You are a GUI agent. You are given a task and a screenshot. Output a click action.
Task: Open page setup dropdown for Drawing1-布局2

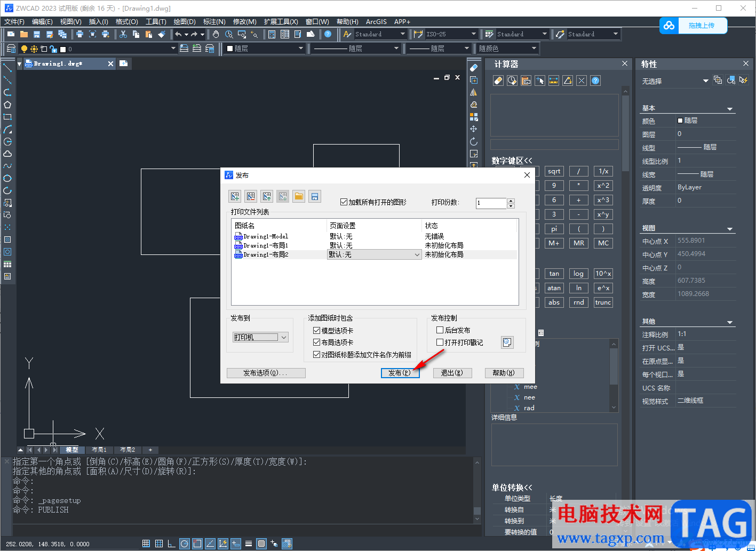click(375, 255)
